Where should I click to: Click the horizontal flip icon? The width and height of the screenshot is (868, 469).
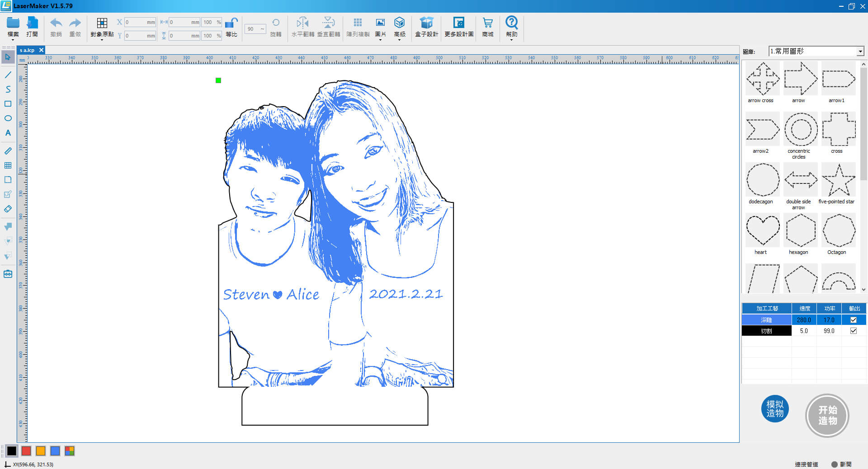[302, 23]
